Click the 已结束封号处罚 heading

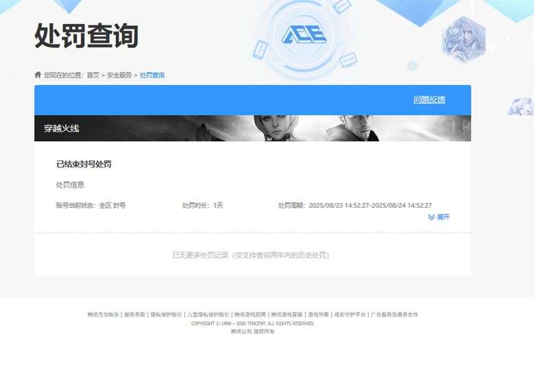coord(84,164)
